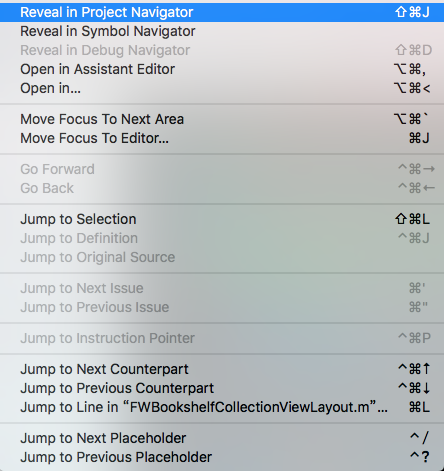Click the Go Back item

222,188
